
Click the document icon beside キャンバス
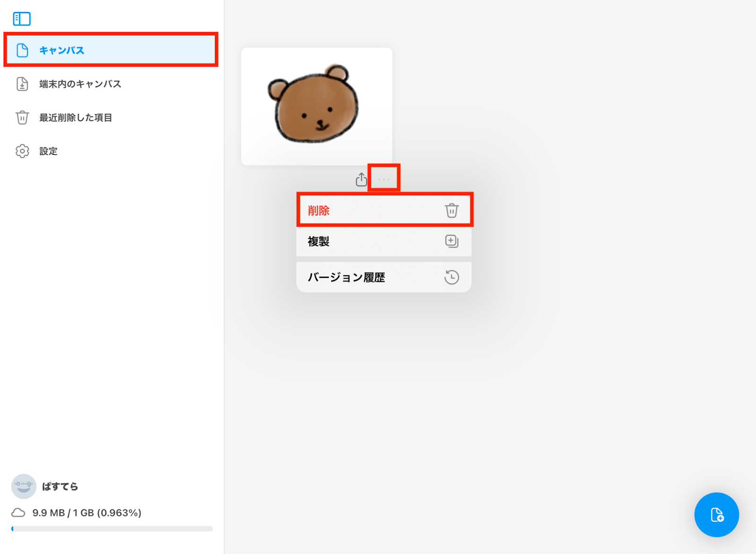point(22,50)
